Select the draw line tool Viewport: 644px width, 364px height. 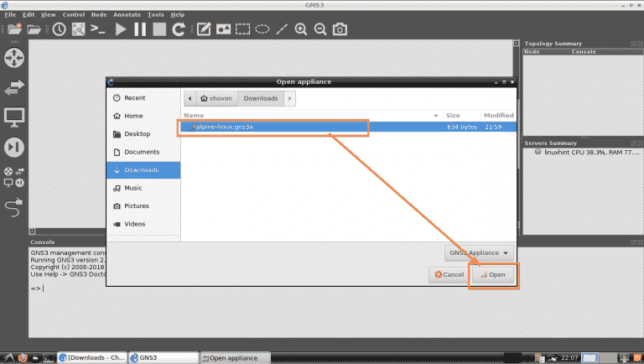point(282,29)
